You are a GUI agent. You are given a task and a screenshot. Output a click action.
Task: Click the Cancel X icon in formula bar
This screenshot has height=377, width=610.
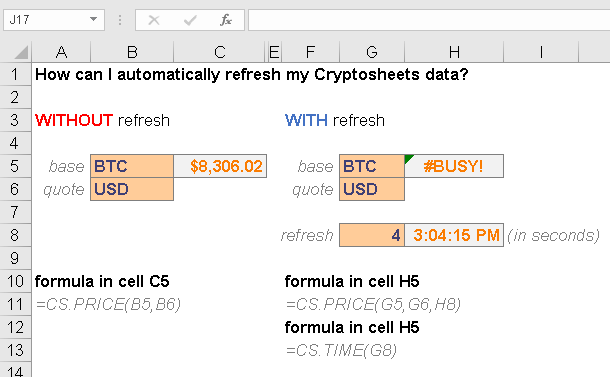point(154,20)
